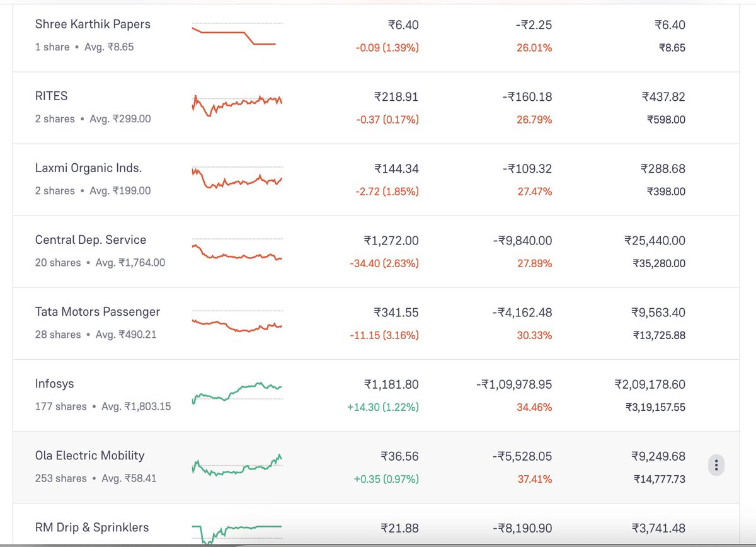The height and width of the screenshot is (547, 756).
Task: Select Tata Motors current value ₹9,563.40
Action: tap(658, 313)
